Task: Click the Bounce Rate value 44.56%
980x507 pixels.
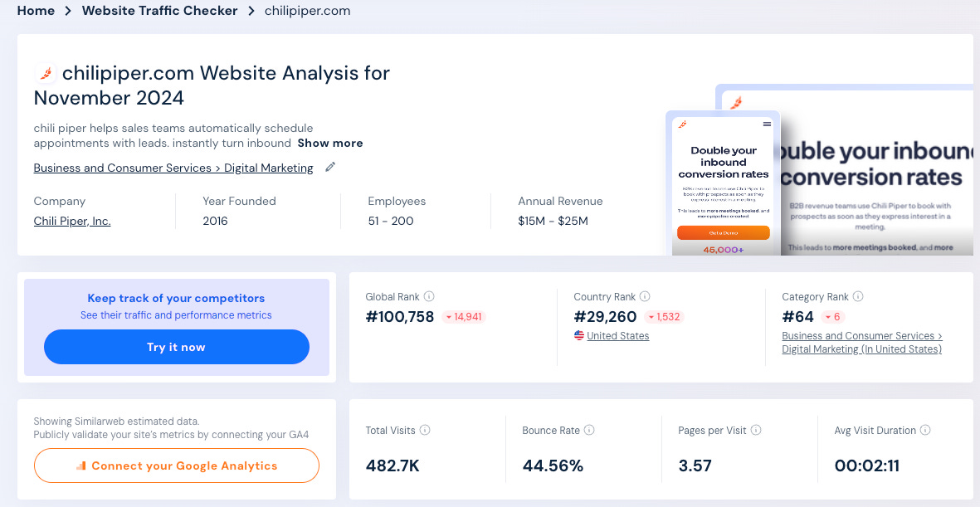Action: click(x=553, y=466)
